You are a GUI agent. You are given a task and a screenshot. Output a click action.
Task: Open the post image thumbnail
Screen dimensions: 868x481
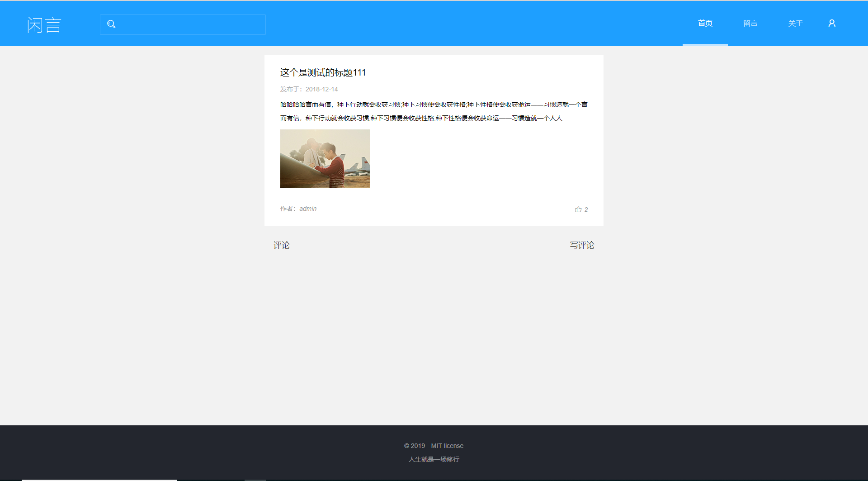[x=325, y=158]
